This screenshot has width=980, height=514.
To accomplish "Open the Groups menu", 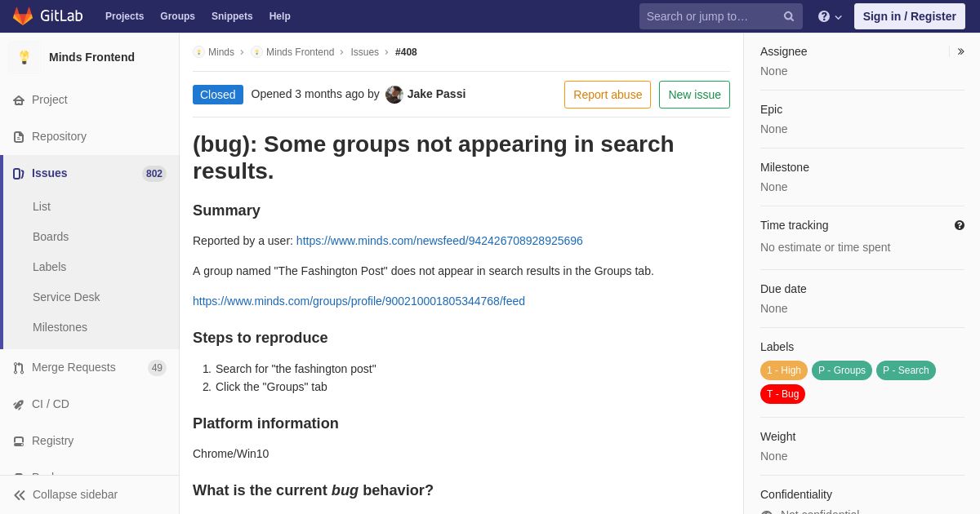I will click(x=177, y=16).
